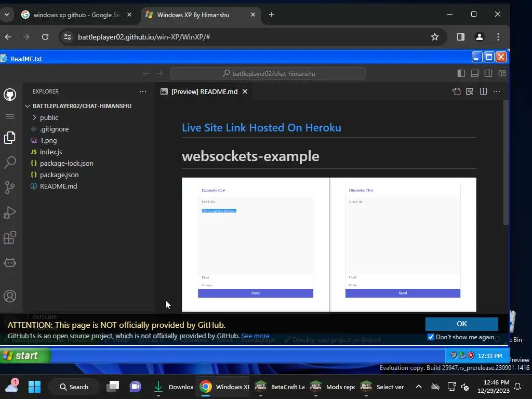This screenshot has width=532, height=399.
Task: Uncheck Don't show me again checkbox
Action: click(431, 337)
